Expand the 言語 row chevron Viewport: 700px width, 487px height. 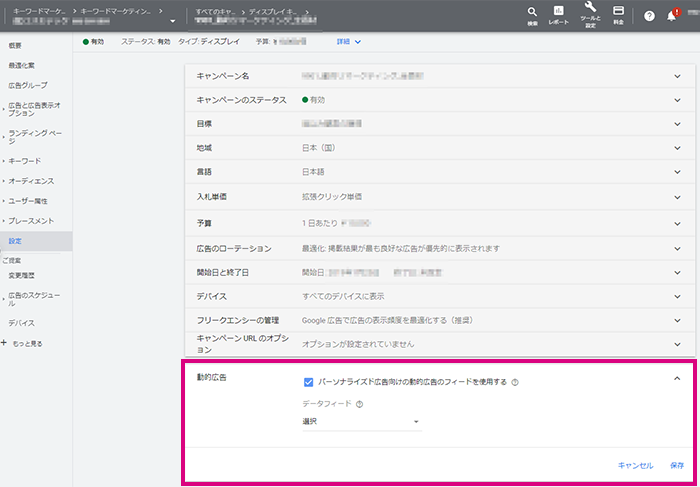pyautogui.click(x=677, y=172)
